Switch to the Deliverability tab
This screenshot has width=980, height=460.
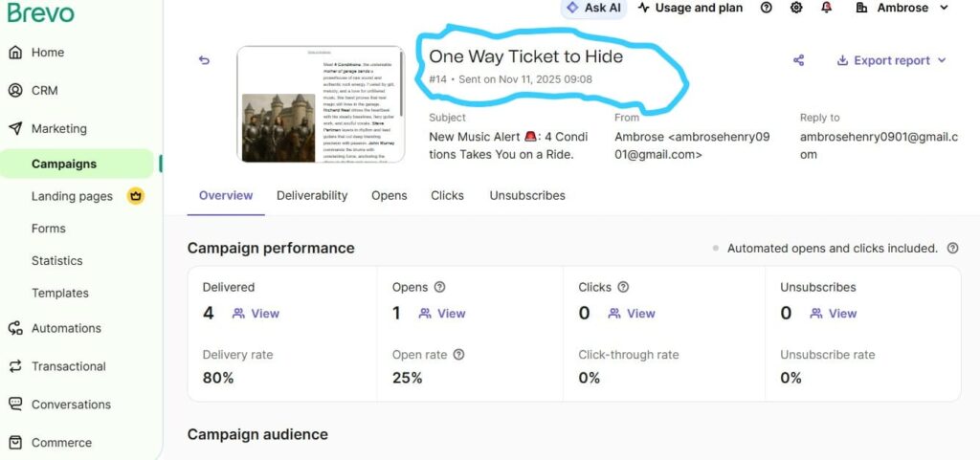[x=312, y=195]
